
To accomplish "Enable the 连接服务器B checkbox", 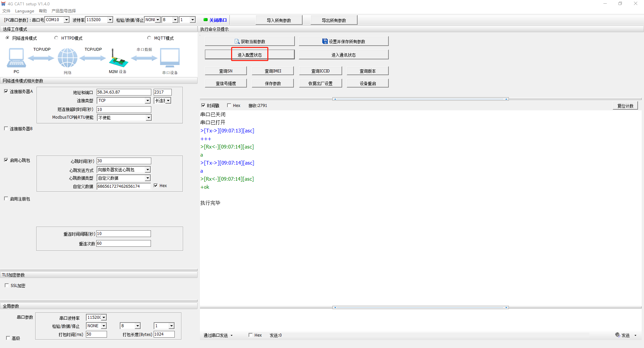I will tap(6, 128).
